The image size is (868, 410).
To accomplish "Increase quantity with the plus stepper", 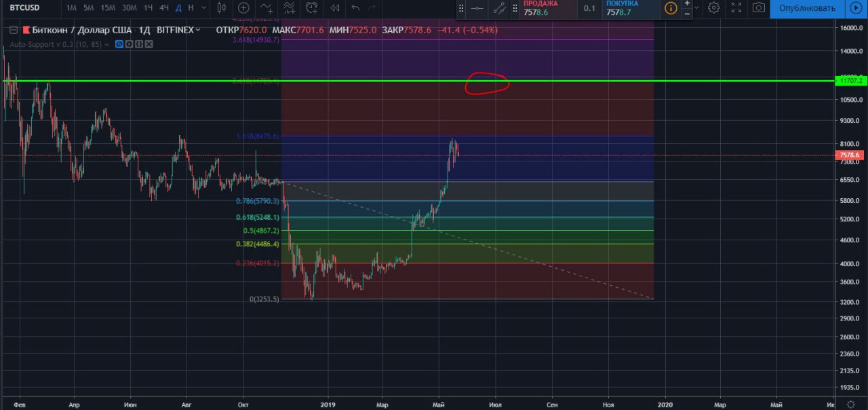I will [x=688, y=3].
